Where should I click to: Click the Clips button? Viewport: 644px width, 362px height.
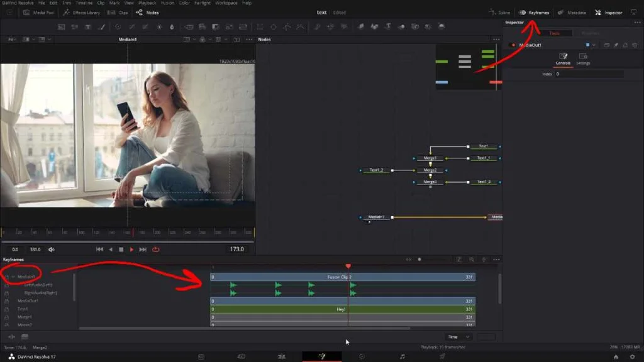pyautogui.click(x=123, y=13)
